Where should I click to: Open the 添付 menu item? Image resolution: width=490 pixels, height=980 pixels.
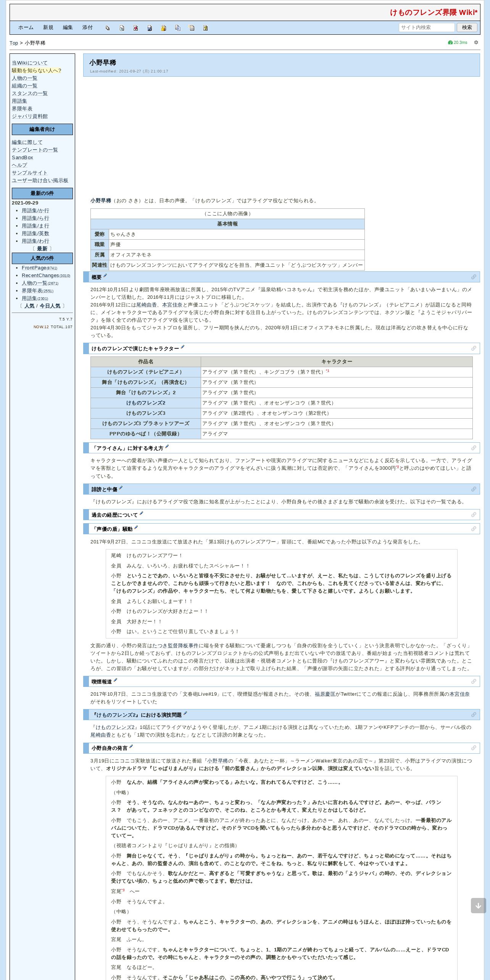coord(87,27)
